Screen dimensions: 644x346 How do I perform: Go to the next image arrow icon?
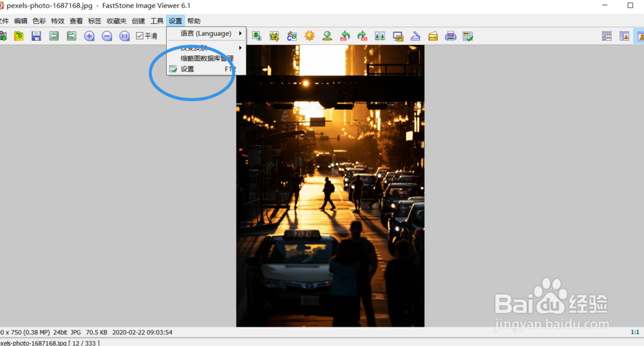pos(71,36)
